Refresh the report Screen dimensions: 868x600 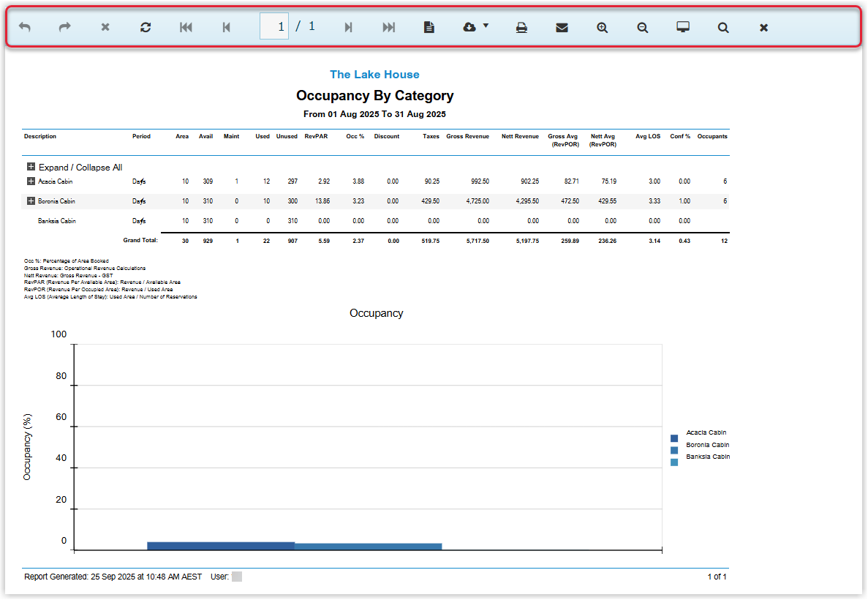point(146,27)
